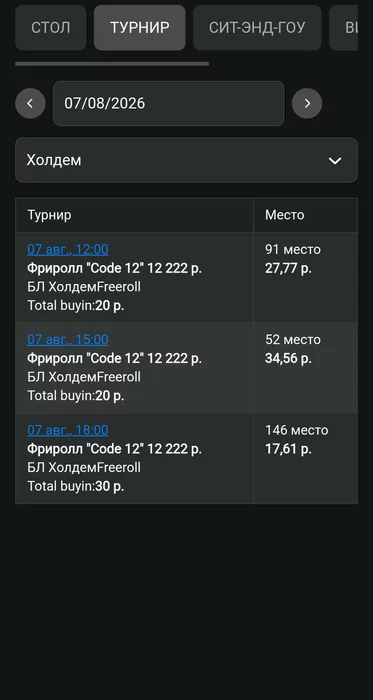Select the 146 место result cell

point(306,458)
